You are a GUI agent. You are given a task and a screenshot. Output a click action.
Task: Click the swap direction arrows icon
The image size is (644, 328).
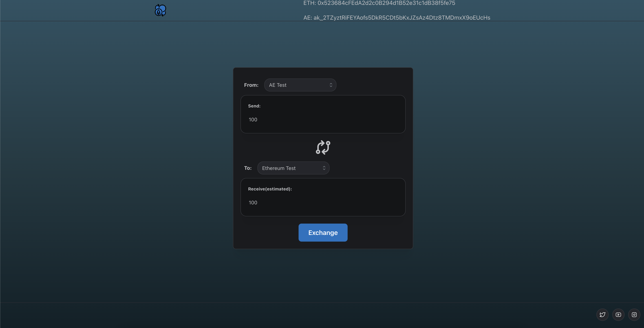pyautogui.click(x=323, y=147)
